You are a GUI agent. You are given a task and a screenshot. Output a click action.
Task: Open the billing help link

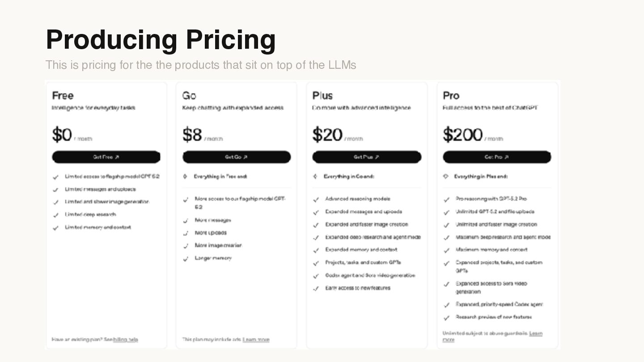click(x=126, y=340)
